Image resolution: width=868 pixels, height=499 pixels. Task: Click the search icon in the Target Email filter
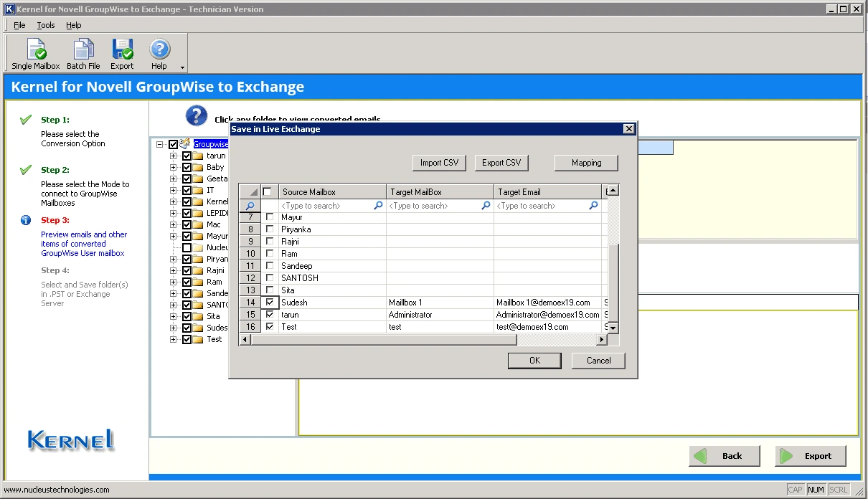pyautogui.click(x=593, y=206)
